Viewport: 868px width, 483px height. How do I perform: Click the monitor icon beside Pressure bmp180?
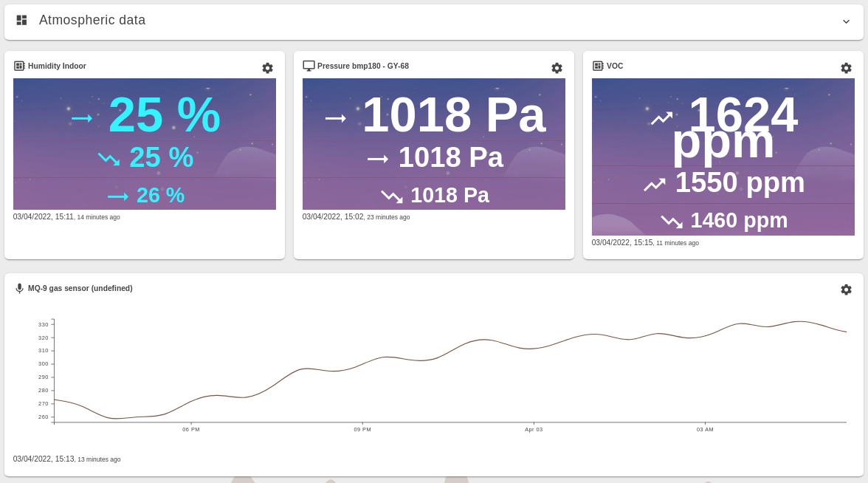(309, 66)
